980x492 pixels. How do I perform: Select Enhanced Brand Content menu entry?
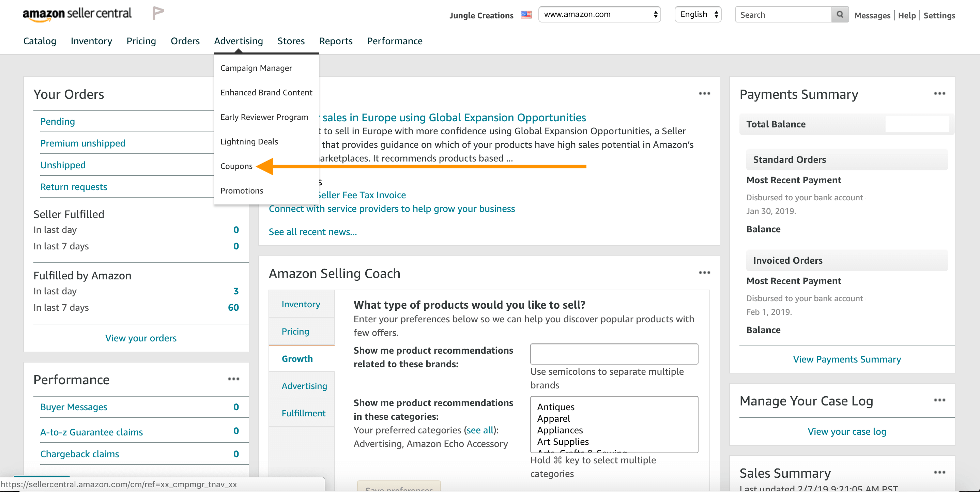(x=266, y=93)
